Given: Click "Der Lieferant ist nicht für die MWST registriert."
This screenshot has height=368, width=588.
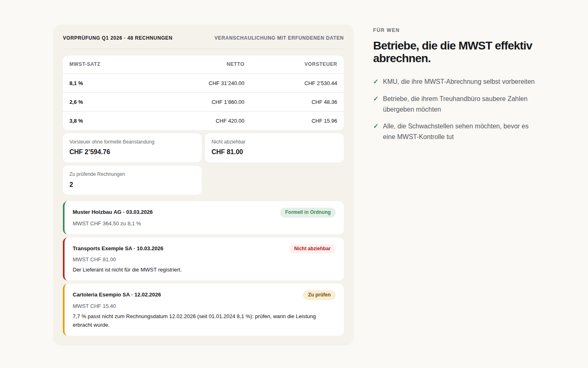Looking at the screenshot, I should (x=127, y=270).
